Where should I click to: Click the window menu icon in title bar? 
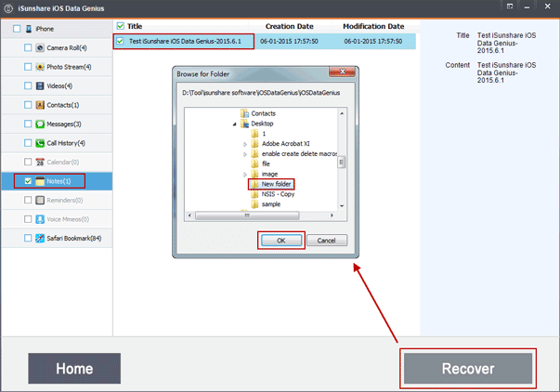[x=510, y=7]
